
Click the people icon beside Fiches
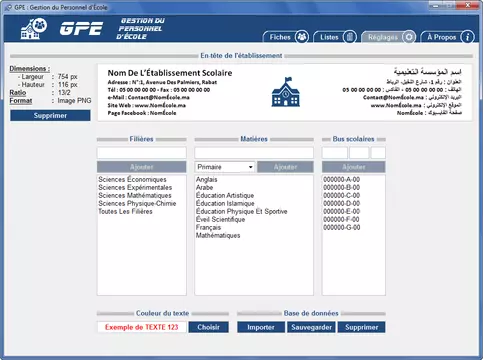click(302, 37)
